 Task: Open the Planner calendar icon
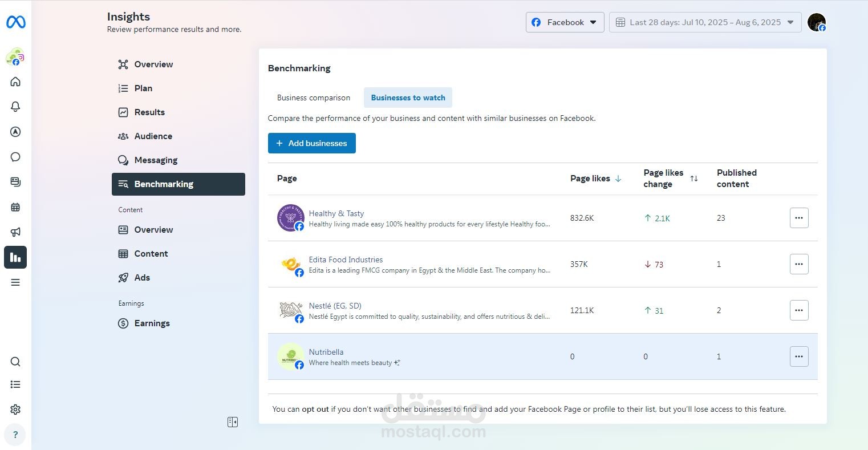[15, 207]
